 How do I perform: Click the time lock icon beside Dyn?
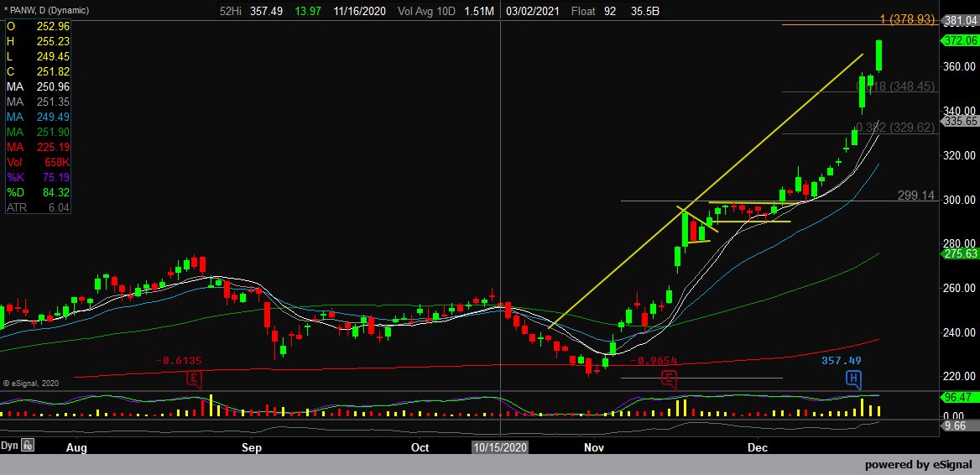(x=28, y=446)
